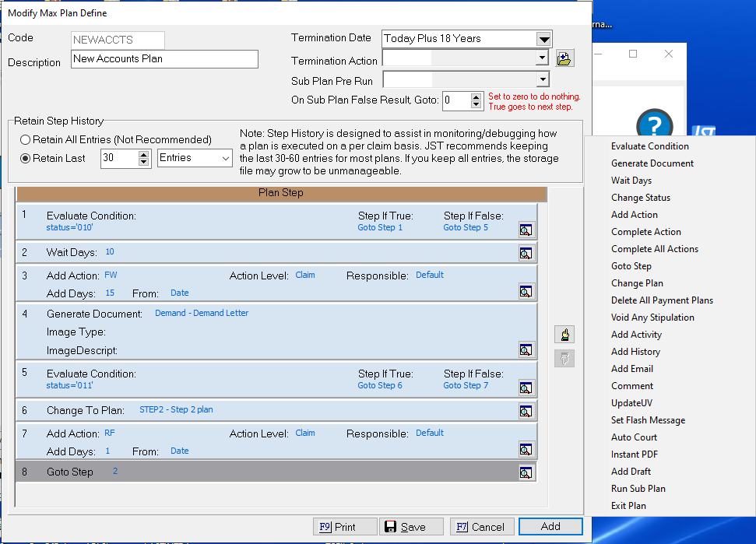The width and height of the screenshot is (756, 544).
Task: Open details icon for Change To Plan step
Action: click(526, 410)
